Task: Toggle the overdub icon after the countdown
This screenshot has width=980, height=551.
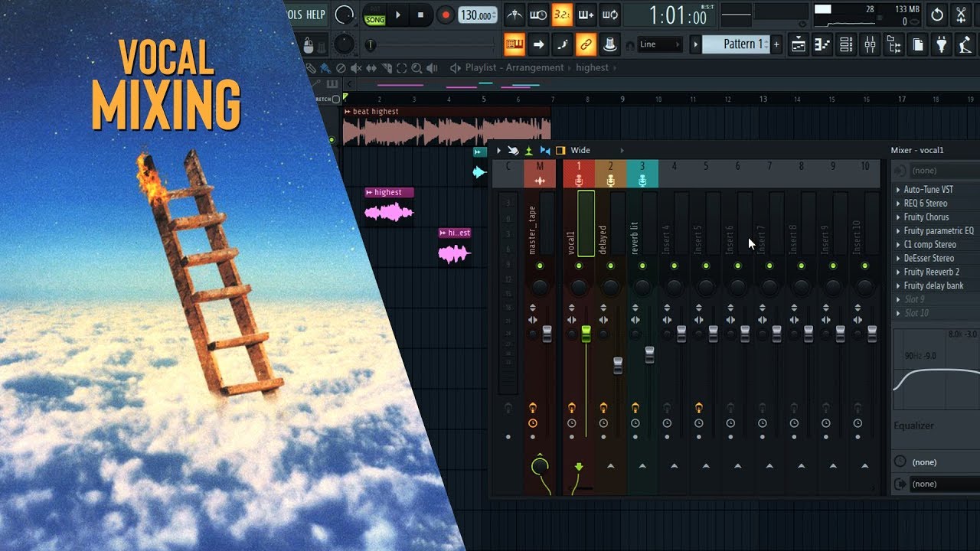Action: 586,15
